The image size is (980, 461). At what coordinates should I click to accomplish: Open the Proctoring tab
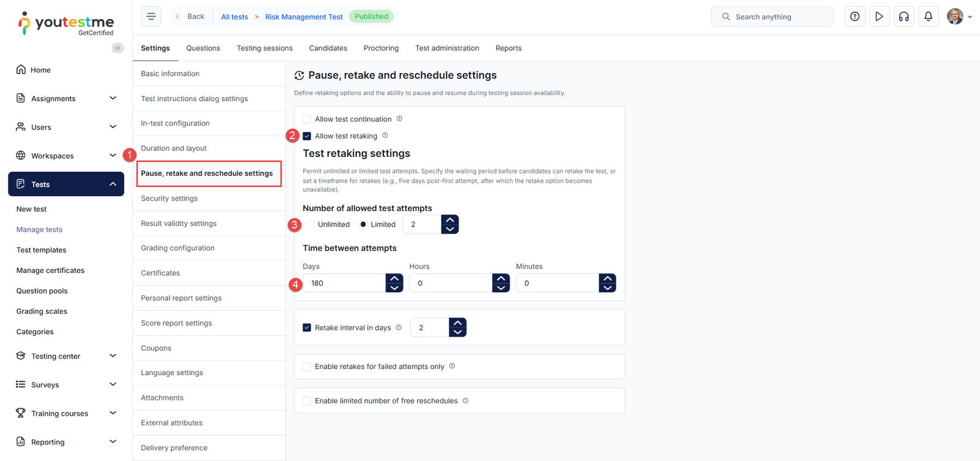click(380, 48)
